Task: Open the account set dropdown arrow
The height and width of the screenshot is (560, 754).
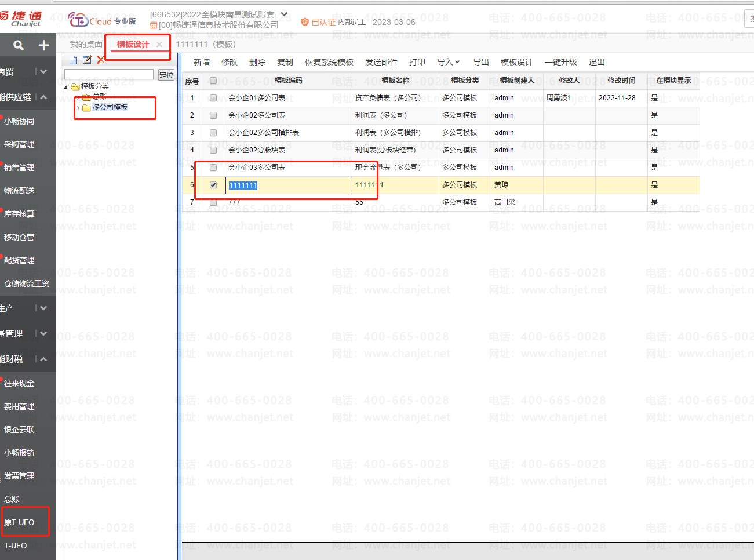Action: [284, 14]
